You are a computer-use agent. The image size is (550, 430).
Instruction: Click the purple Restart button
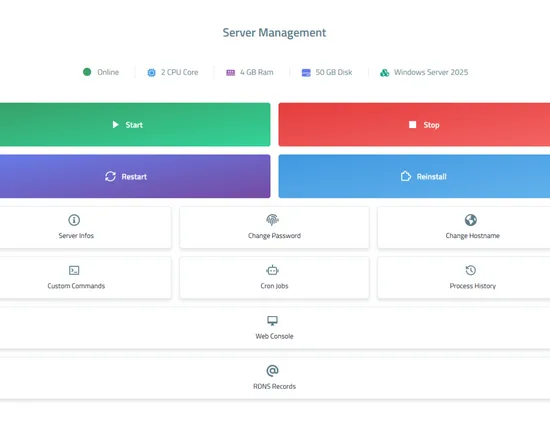(x=135, y=176)
